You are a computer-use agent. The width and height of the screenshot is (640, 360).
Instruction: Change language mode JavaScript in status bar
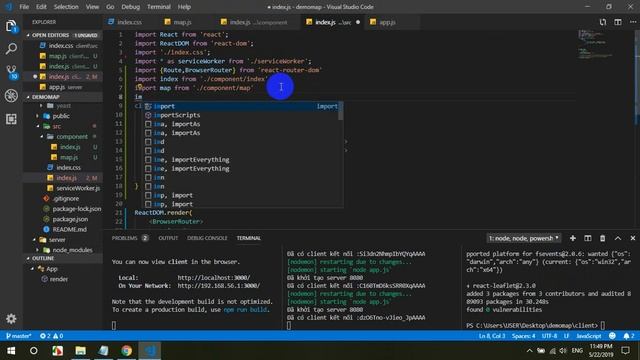click(x=589, y=336)
